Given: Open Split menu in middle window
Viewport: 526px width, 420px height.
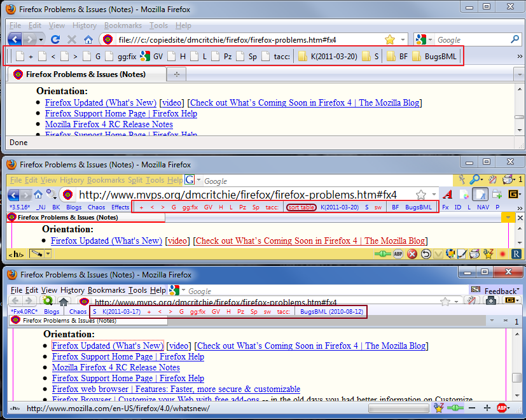Looking at the screenshot, I should coord(135,180).
